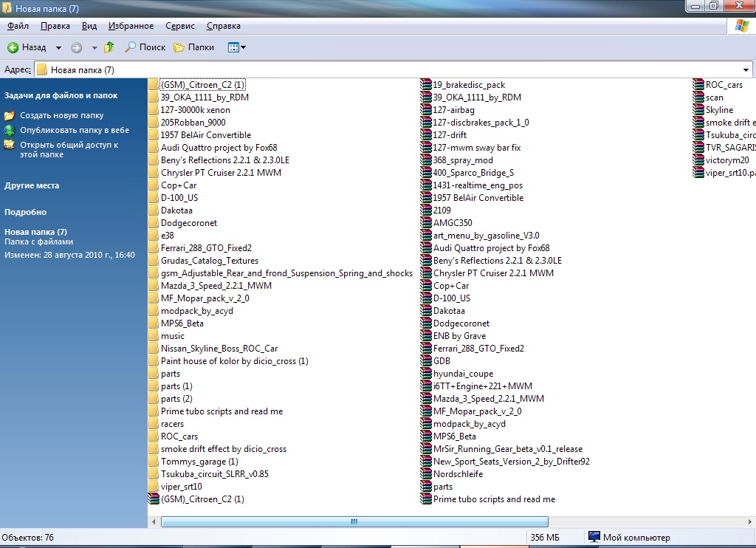Click the green Back arrow icon
756x548 pixels.
(13, 47)
